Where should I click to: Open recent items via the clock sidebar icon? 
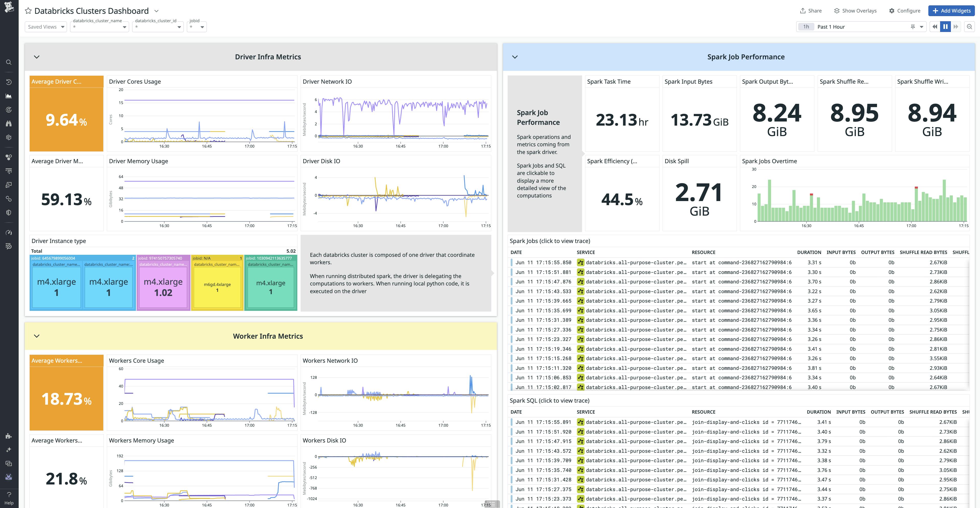[x=8, y=82]
